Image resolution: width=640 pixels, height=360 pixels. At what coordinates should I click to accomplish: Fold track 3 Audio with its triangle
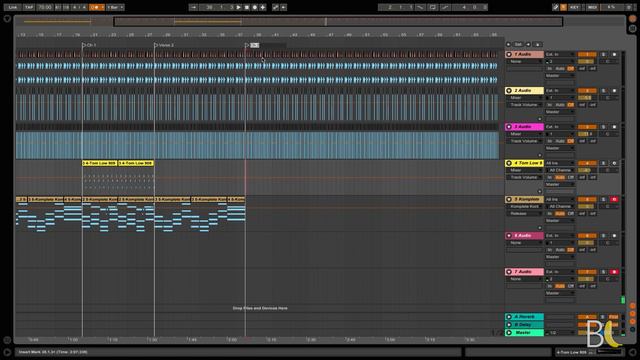point(509,127)
